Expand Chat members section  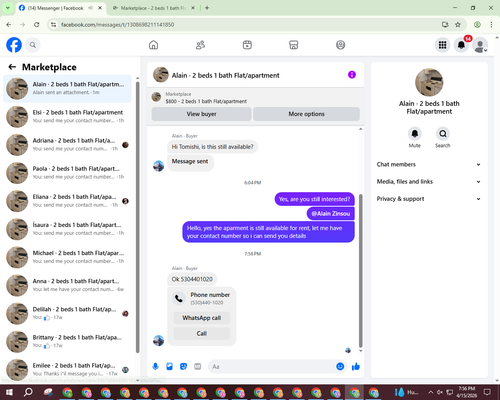pos(429,164)
